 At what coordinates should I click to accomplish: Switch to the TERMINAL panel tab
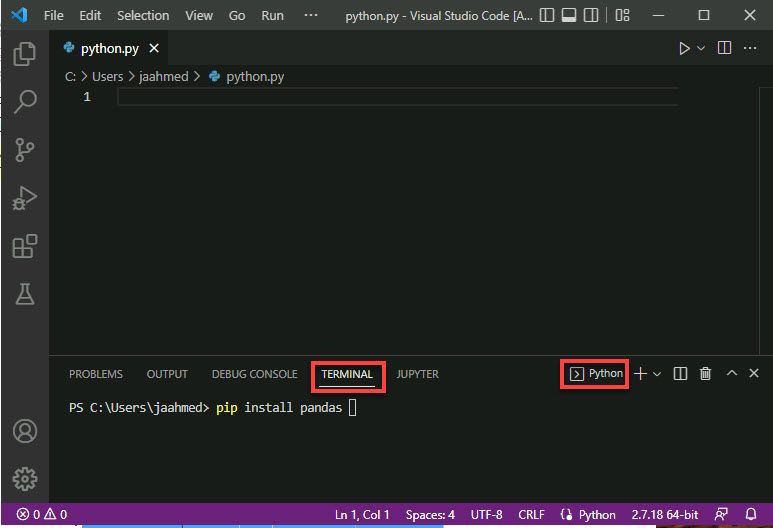(x=347, y=374)
